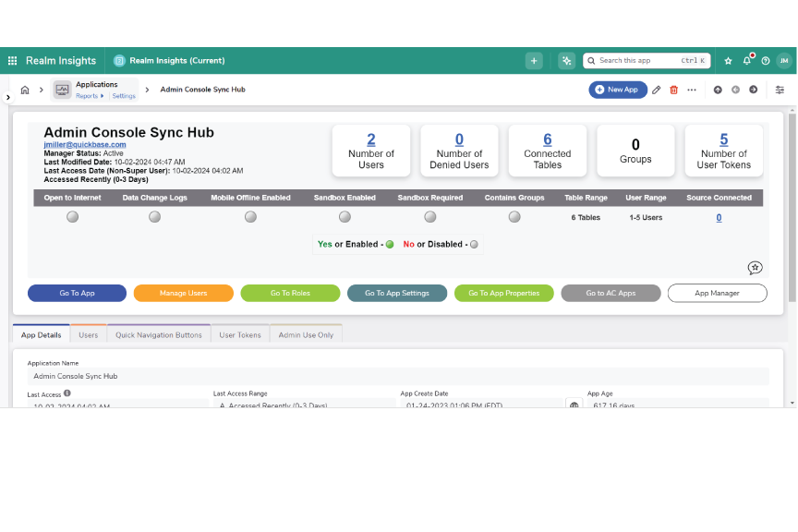The image size is (798, 532).
Task: Click the pencil edit icon
Action: click(657, 90)
